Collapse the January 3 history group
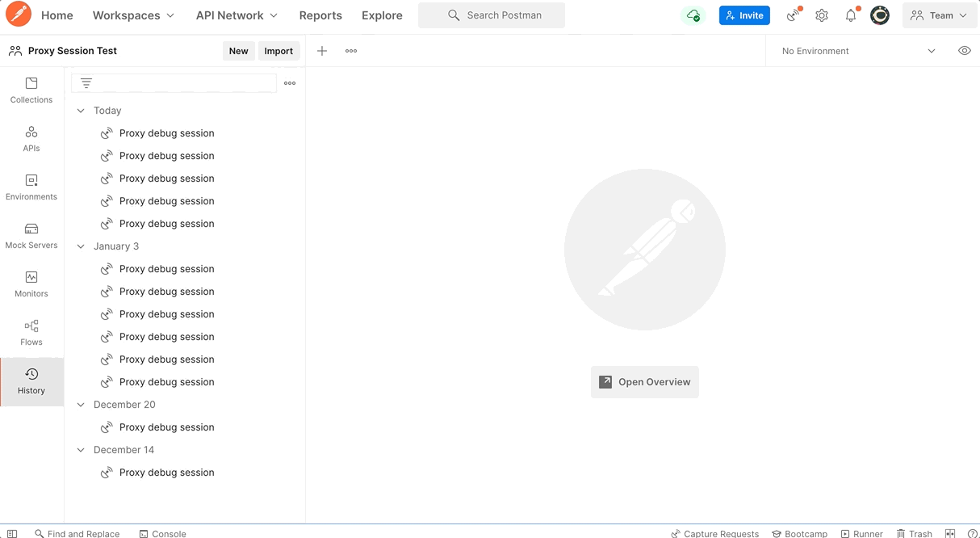Image resolution: width=980 pixels, height=538 pixels. tap(81, 246)
